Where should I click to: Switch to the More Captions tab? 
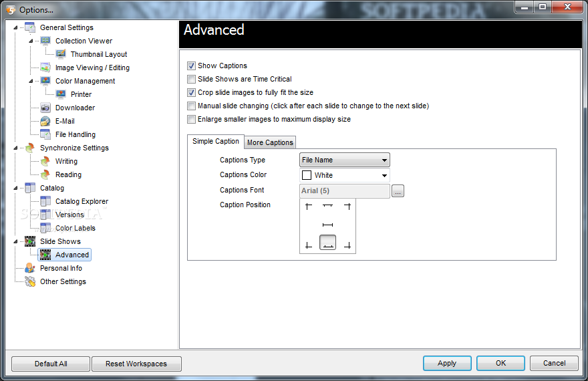pos(270,142)
